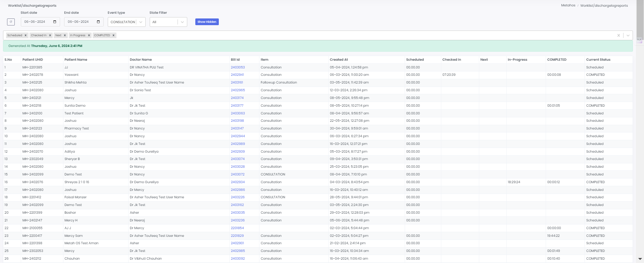Click UHID MH-2100055 cell
This screenshot has width=644, height=263.
pyautogui.click(x=32, y=228)
